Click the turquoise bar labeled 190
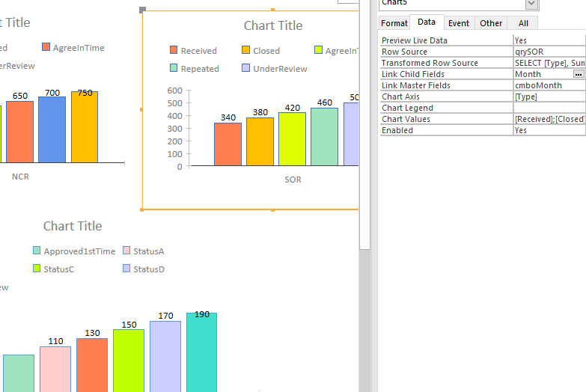Viewport: 586px width, 392px height. pyautogui.click(x=202, y=352)
